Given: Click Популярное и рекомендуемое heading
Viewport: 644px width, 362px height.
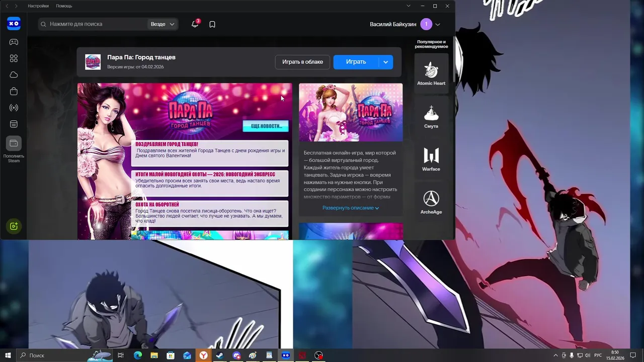Looking at the screenshot, I should point(431,44).
